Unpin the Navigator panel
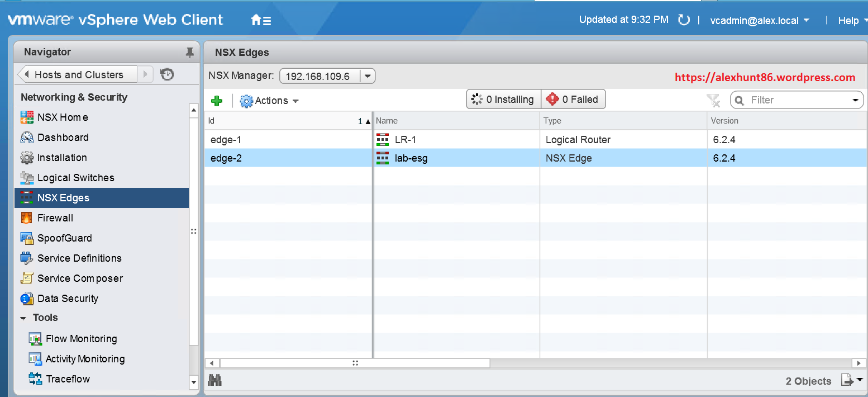The image size is (868, 397). coord(189,51)
